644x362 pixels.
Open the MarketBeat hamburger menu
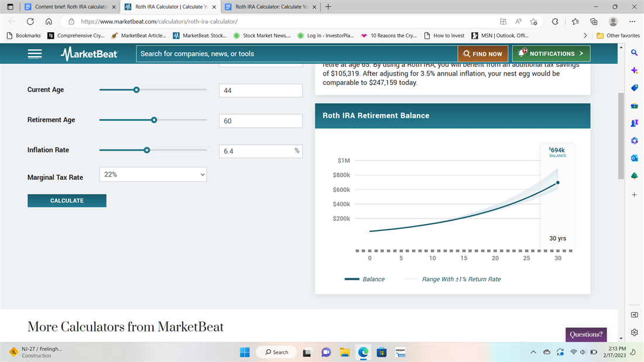35,54
